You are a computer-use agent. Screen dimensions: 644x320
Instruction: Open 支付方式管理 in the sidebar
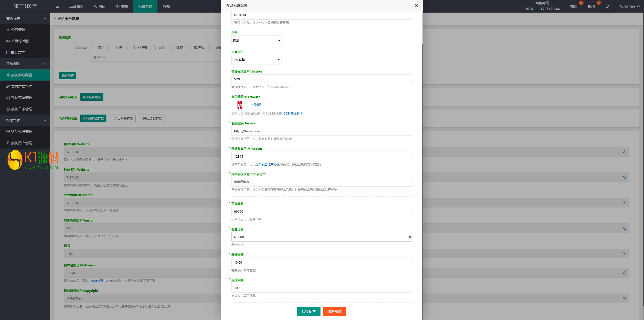[21, 86]
